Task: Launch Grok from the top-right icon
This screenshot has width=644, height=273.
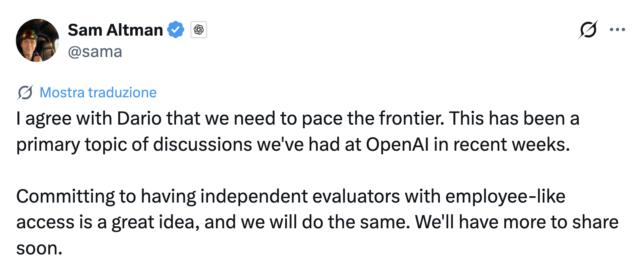Action: click(x=588, y=30)
